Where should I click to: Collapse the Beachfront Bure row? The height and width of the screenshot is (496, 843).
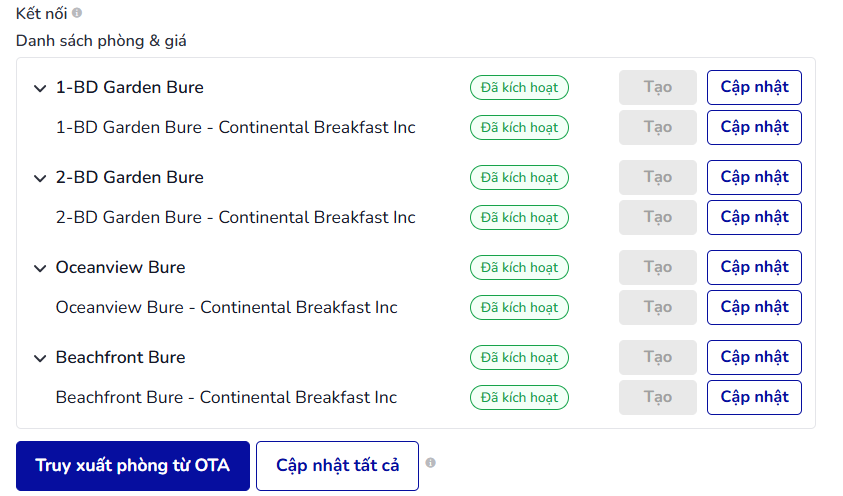pyautogui.click(x=40, y=358)
